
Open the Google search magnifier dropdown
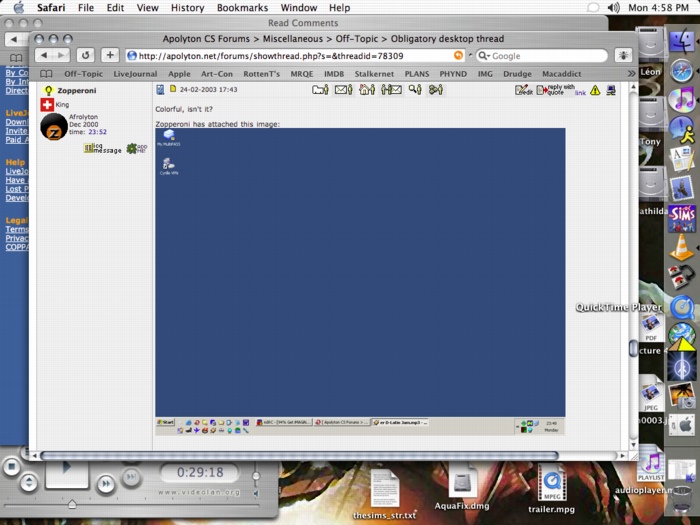pos(484,56)
